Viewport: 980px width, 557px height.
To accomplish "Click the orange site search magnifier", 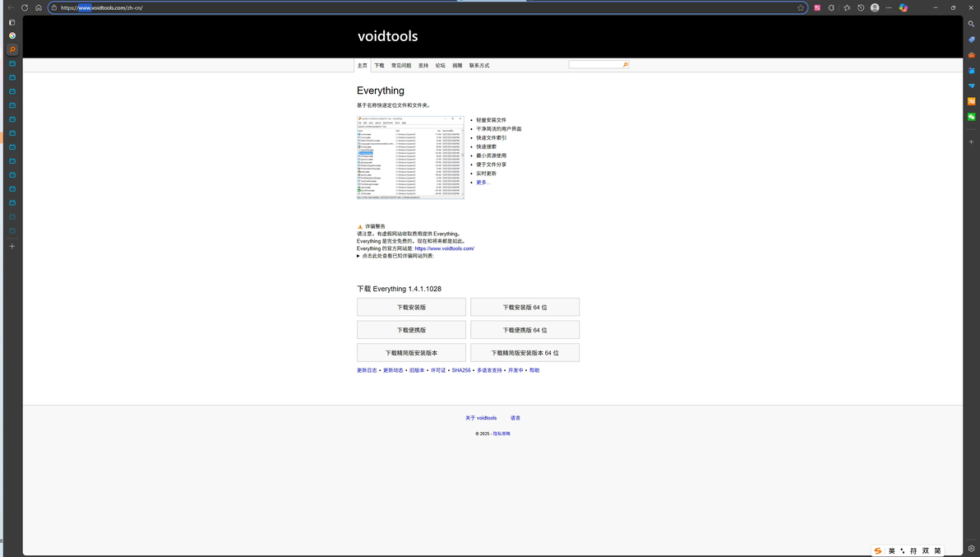I will pyautogui.click(x=625, y=64).
